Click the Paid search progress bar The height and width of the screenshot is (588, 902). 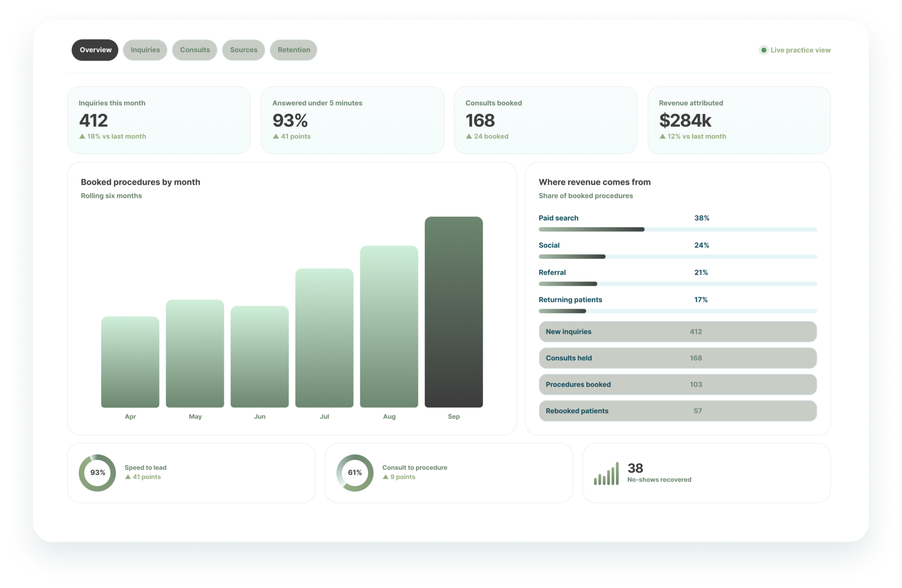[x=678, y=229]
